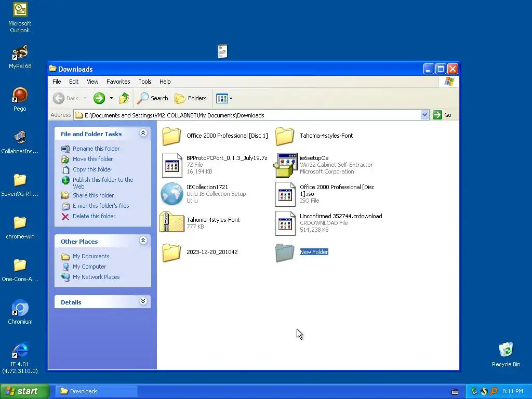This screenshot has width=532, height=399.
Task: Click the magnifier icon in system tray
Action: click(494, 391)
